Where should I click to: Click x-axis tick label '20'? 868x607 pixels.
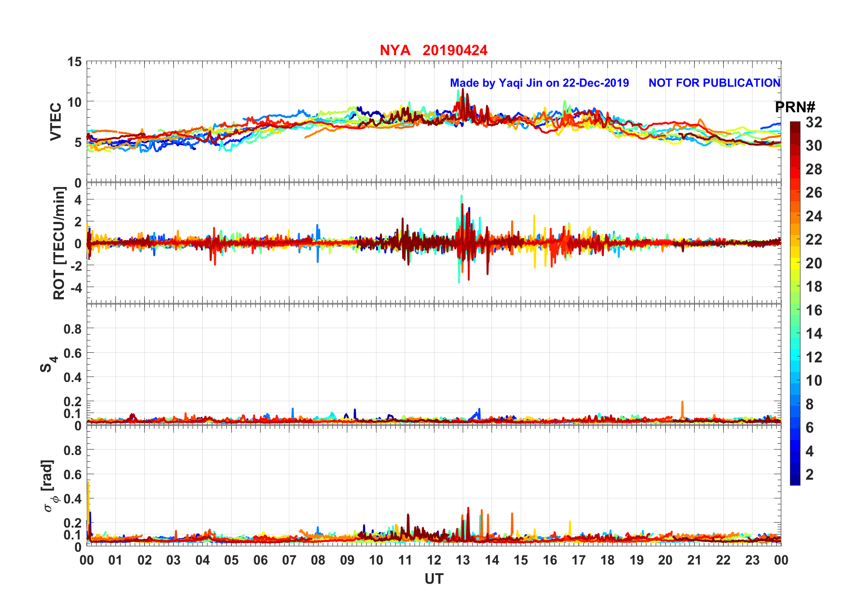665,560
